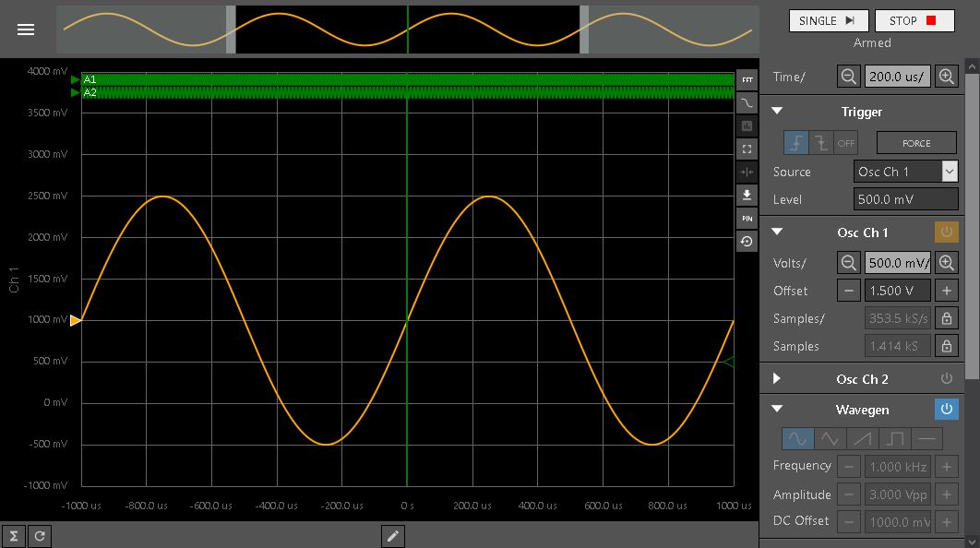
Task: Click the right panel scrollbar up arrow
Action: pyautogui.click(x=972, y=66)
